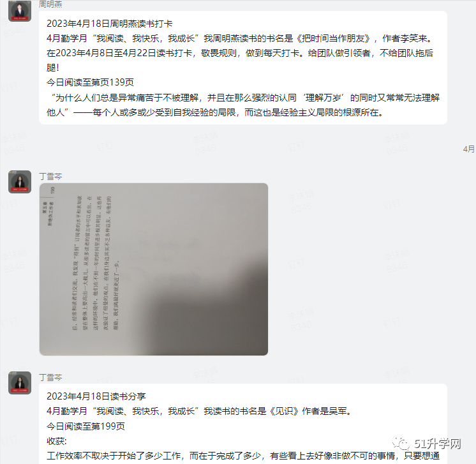Click the 4月 date label beside the chat
The height and width of the screenshot is (464, 476).
(470, 149)
